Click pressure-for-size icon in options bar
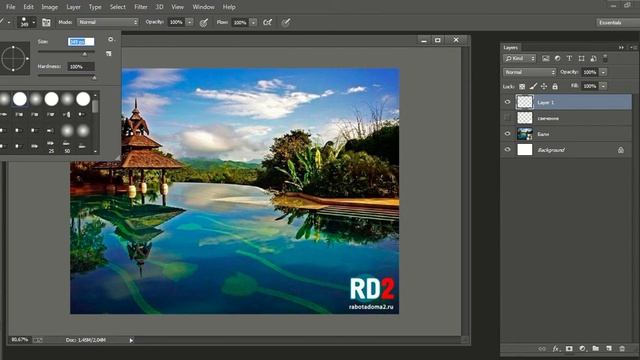 coord(286,22)
